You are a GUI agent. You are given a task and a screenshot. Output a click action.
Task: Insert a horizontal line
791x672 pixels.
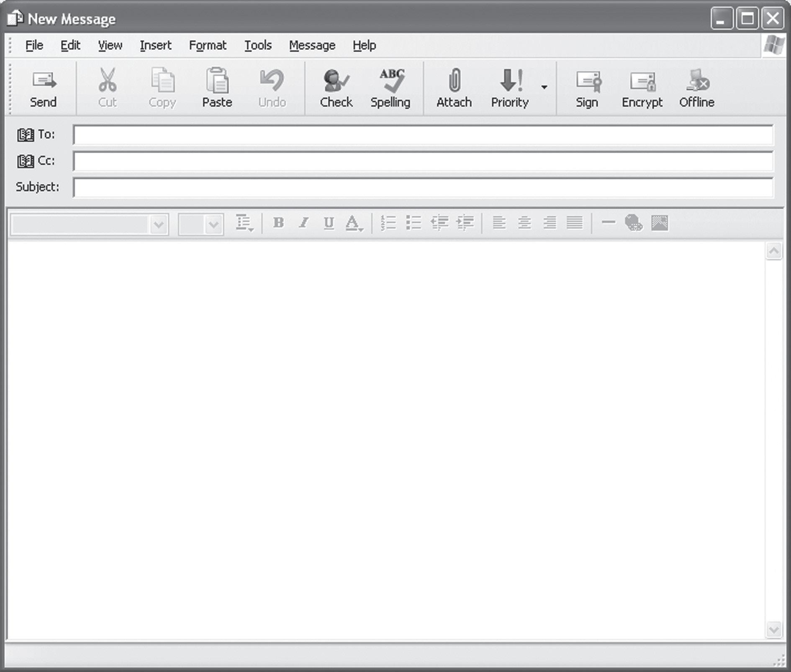point(609,222)
